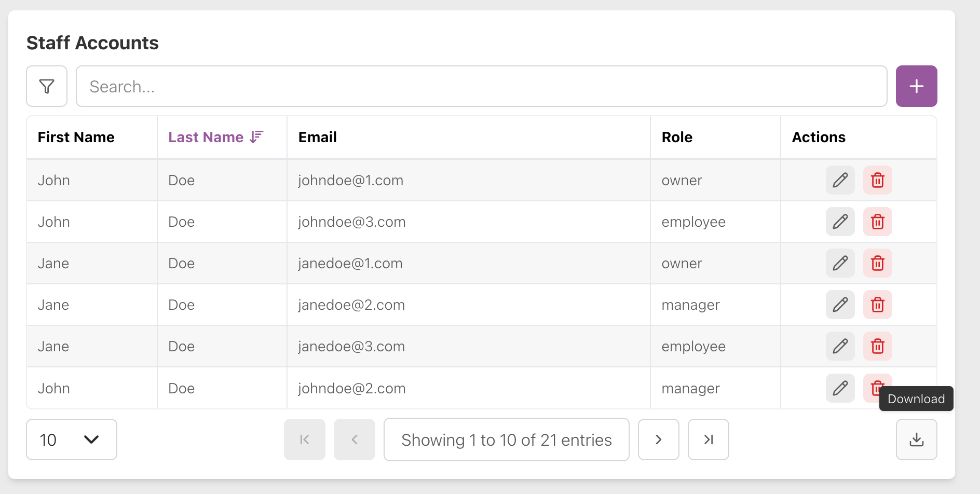Select the janedoe@3.com email cell
Image resolution: width=980 pixels, height=494 pixels.
468,346
